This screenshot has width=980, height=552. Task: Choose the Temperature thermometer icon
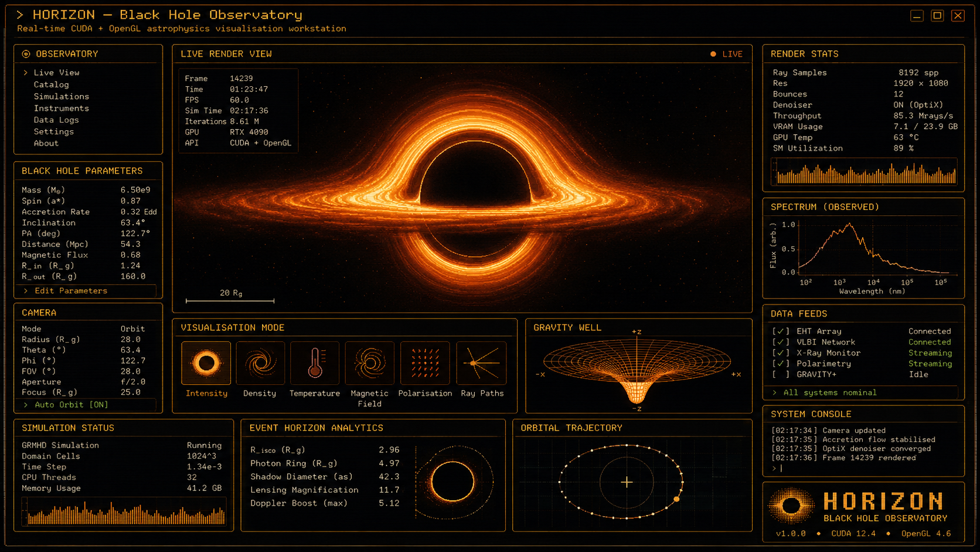click(x=315, y=363)
